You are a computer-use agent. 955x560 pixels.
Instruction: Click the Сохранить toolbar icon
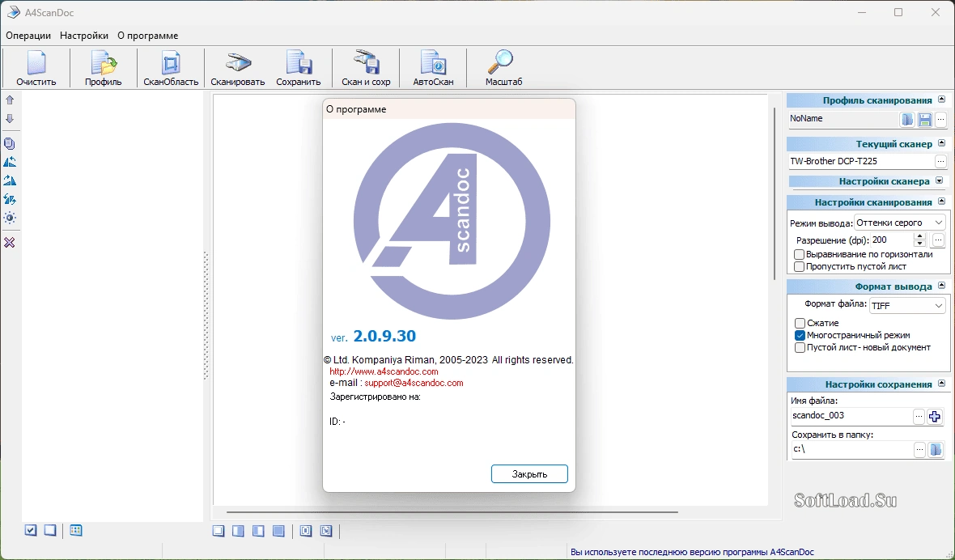299,68
